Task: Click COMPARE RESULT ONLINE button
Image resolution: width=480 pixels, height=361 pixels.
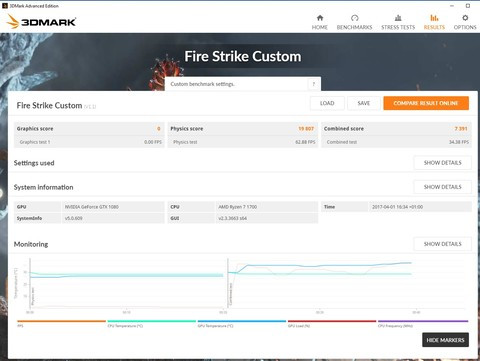Action: (x=426, y=103)
